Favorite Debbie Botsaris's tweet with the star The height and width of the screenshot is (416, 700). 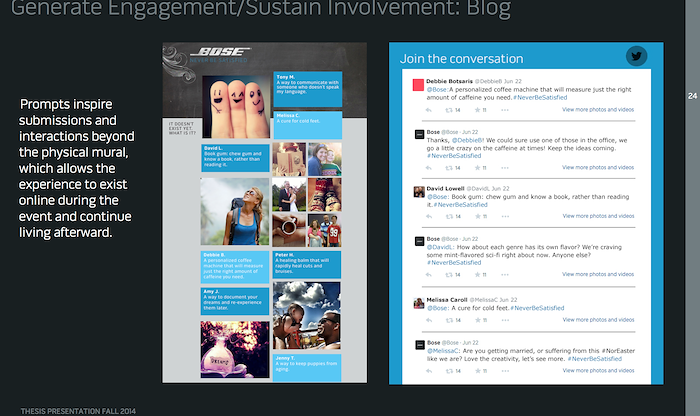(x=477, y=110)
